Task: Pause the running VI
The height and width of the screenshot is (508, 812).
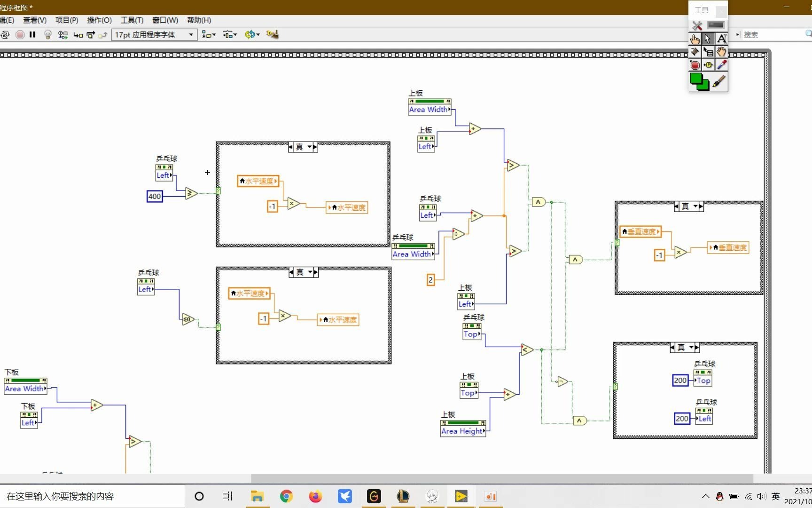Action: pyautogui.click(x=32, y=34)
